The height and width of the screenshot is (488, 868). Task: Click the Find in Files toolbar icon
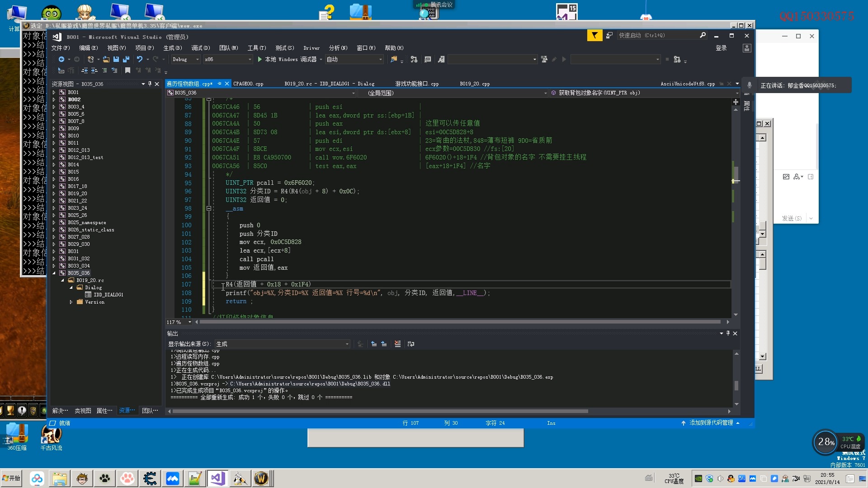click(394, 59)
